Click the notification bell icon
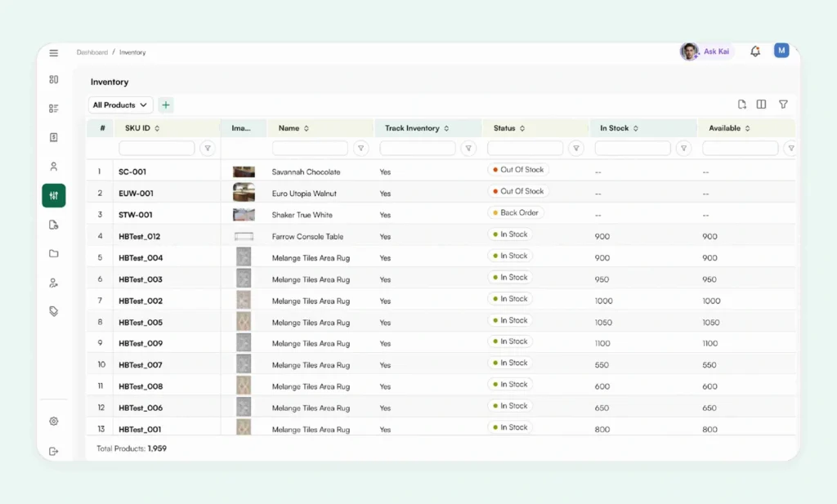837x504 pixels. point(755,51)
